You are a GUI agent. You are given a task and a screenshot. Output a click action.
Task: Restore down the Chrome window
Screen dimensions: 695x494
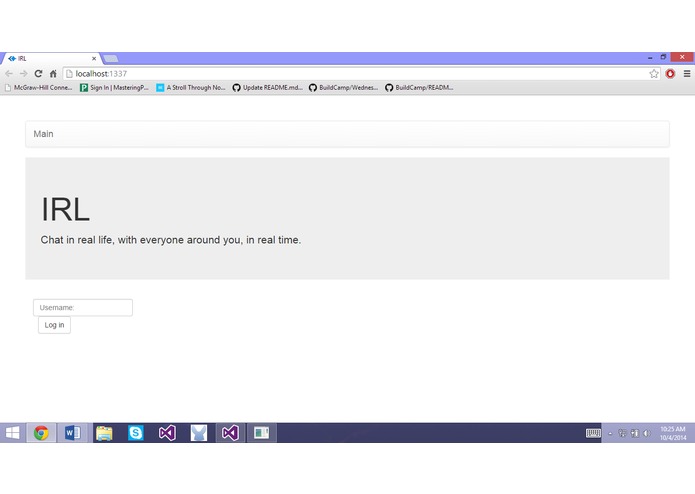pyautogui.click(x=663, y=57)
